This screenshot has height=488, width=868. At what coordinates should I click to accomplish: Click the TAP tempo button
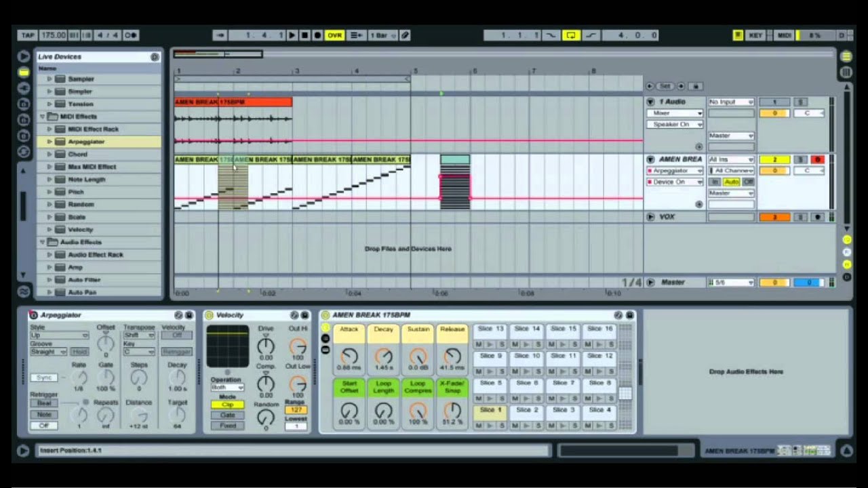pyautogui.click(x=27, y=35)
